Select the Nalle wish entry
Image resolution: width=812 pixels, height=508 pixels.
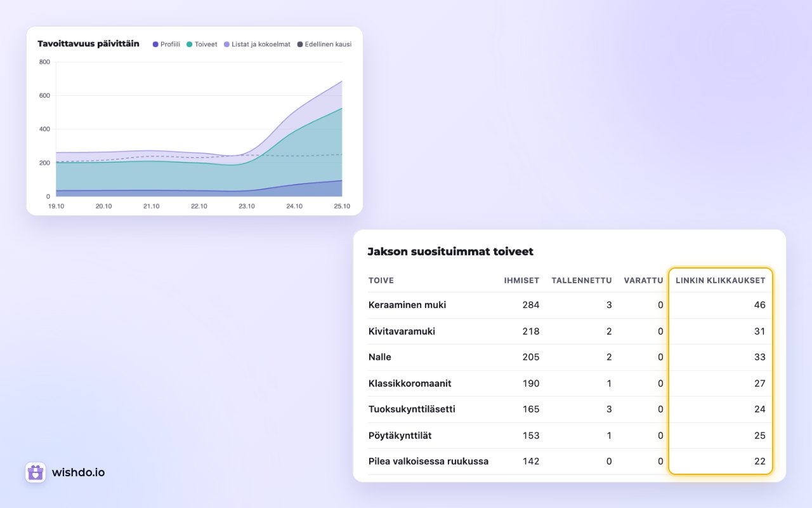coord(570,357)
